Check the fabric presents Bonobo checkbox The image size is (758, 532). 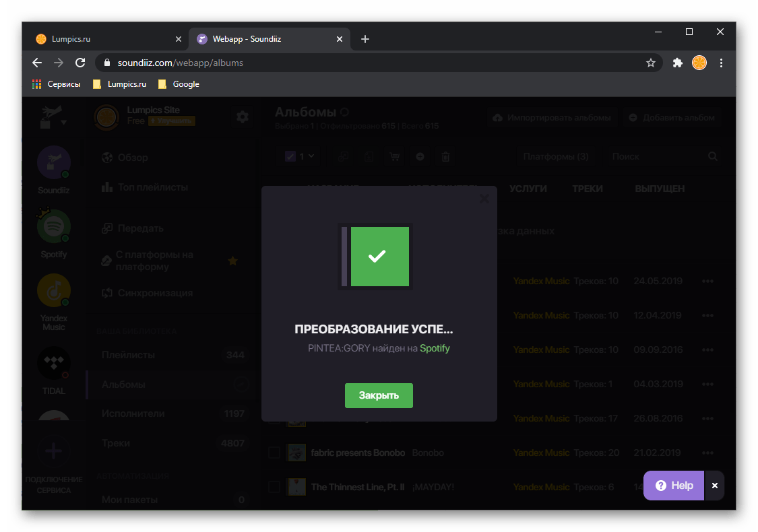tap(274, 453)
